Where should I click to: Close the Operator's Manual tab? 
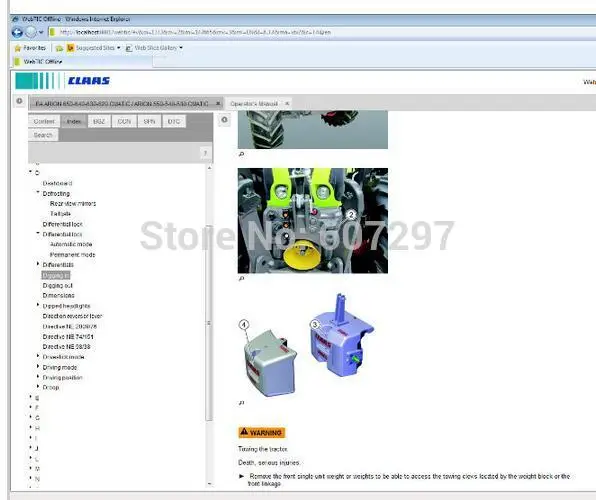(287, 103)
